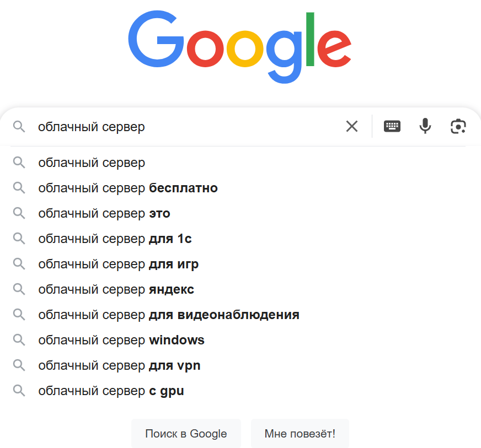The width and height of the screenshot is (481, 448).
Task: Open Google Lens camera search
Action: pos(458,126)
